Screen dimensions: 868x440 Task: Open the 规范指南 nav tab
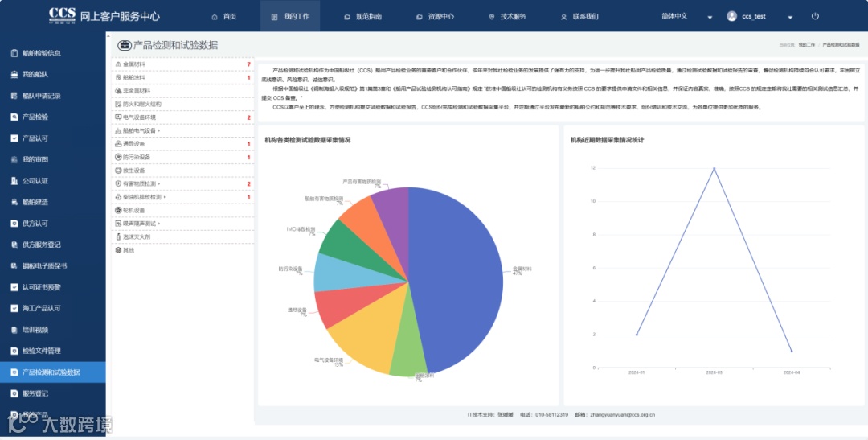click(362, 17)
